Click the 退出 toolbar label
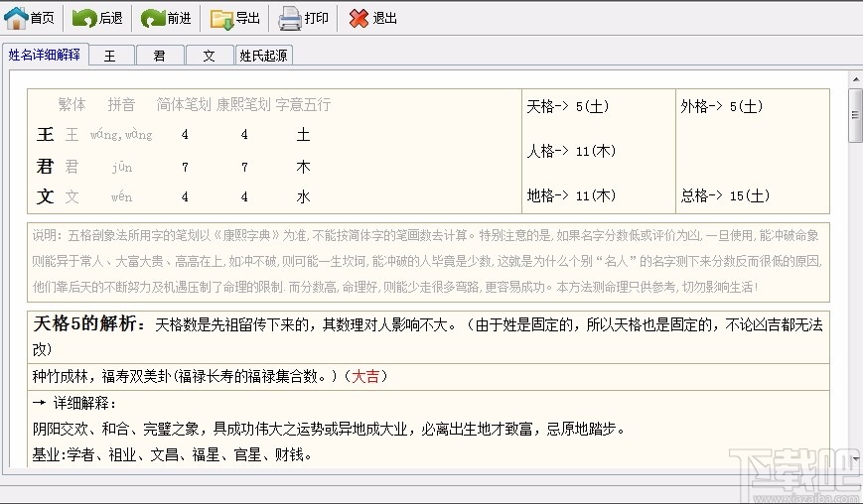This screenshot has height=504, width=863. pyautogui.click(x=384, y=18)
